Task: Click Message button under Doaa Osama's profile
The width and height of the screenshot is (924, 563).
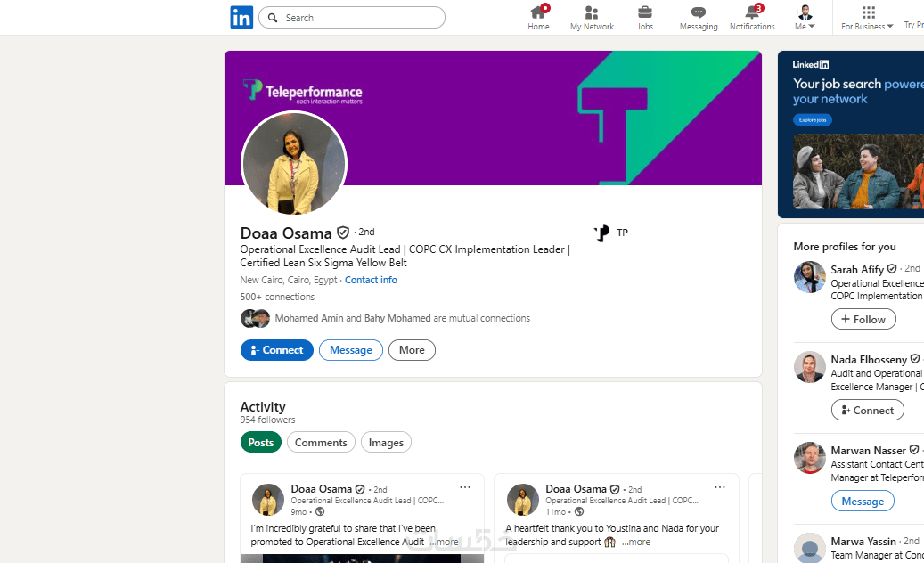Action: tap(351, 350)
